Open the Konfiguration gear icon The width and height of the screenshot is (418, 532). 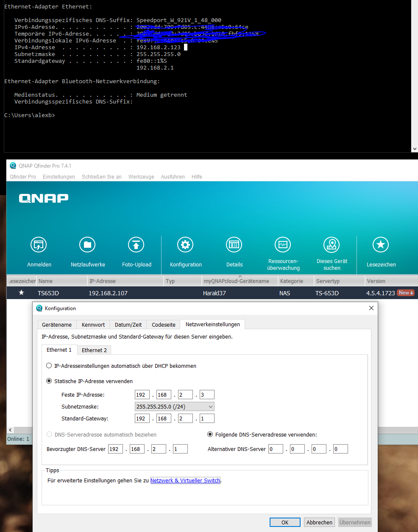(x=185, y=245)
